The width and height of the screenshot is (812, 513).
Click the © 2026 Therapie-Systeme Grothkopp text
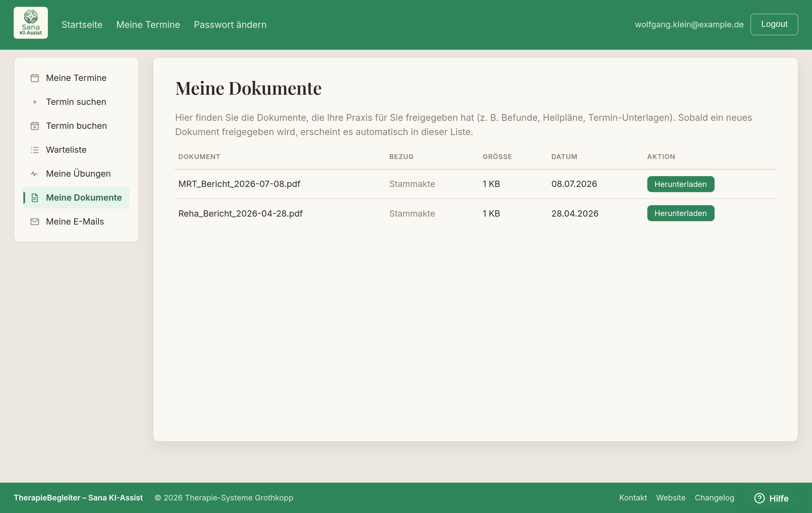tap(224, 498)
